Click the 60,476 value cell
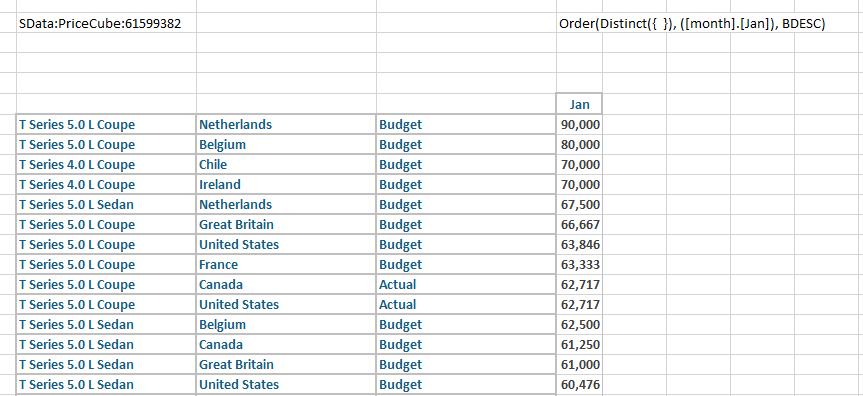 [579, 384]
